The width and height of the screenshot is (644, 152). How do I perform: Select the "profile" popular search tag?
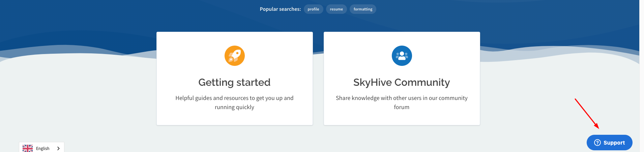[313, 9]
